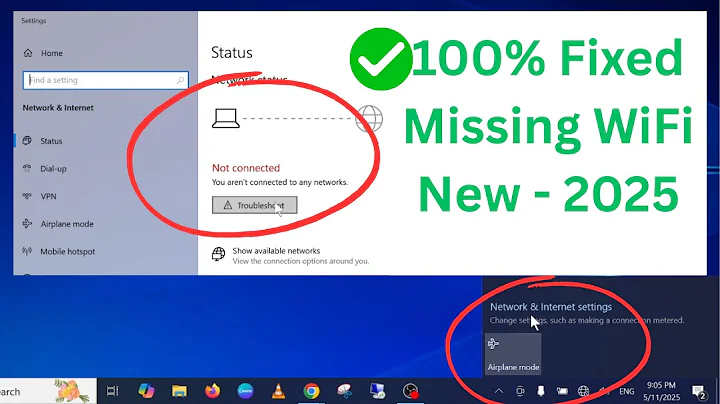Toggle the Airplane mode tile in flyout
Viewport: 720px width, 404px height.
coord(513,354)
